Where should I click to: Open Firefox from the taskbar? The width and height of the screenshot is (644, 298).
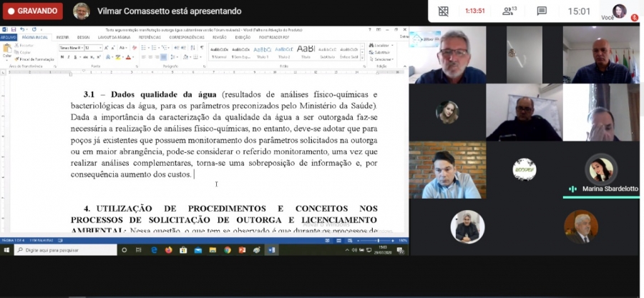tap(168, 250)
